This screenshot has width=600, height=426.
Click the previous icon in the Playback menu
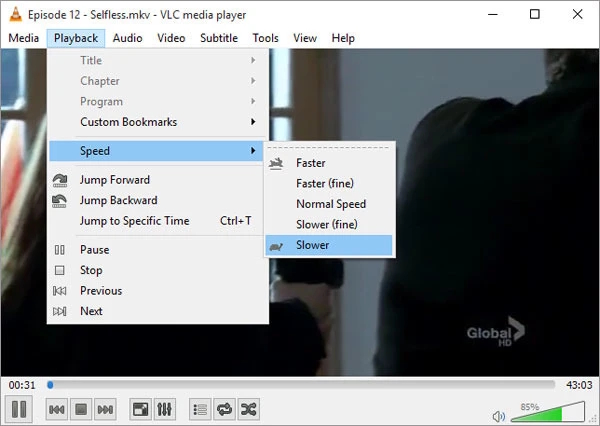(x=59, y=291)
